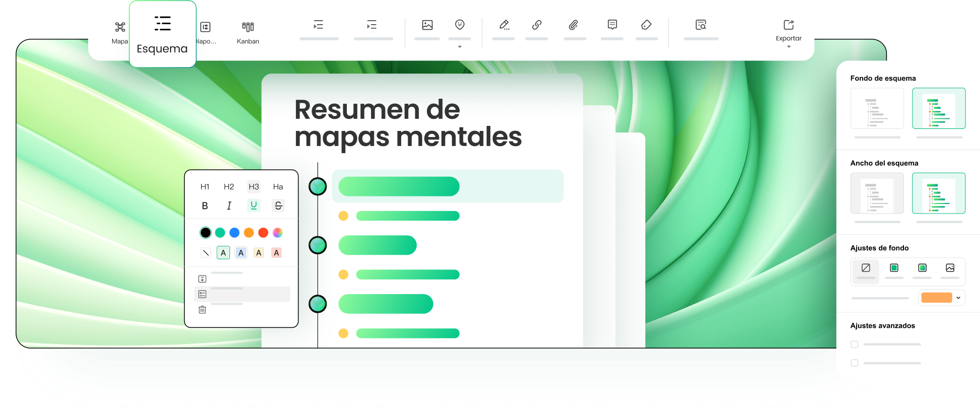Apply Ha heading style
Viewport: 980px width, 420px height.
[278, 186]
